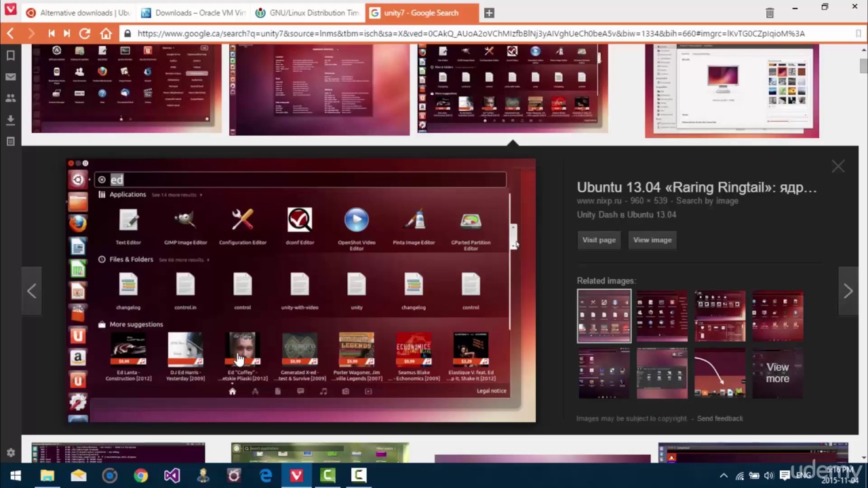Open Vivaldi settings gear
The width and height of the screenshot is (868, 488).
[10, 452]
